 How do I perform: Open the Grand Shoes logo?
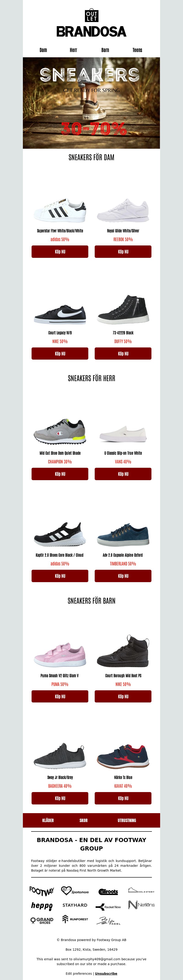tap(42, 920)
